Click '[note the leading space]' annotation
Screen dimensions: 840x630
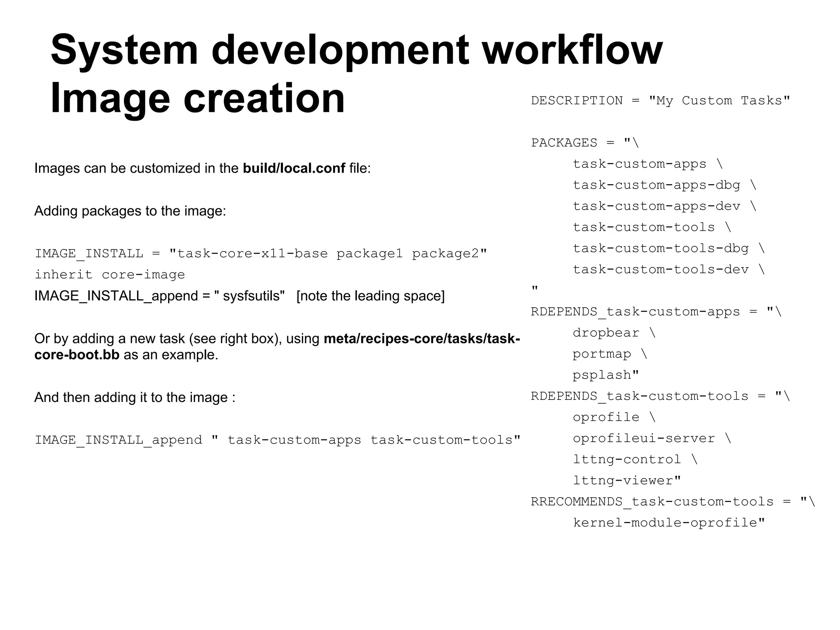click(370, 296)
